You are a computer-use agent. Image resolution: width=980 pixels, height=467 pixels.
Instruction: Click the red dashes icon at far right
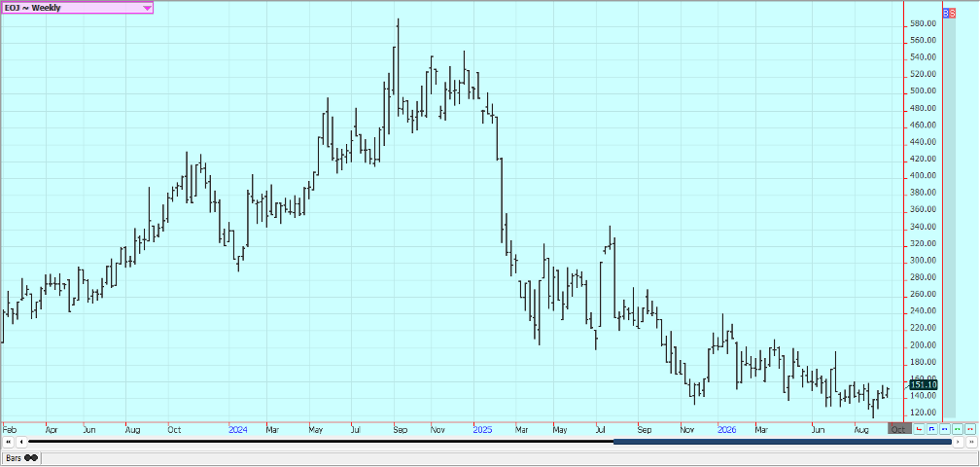tap(970, 429)
